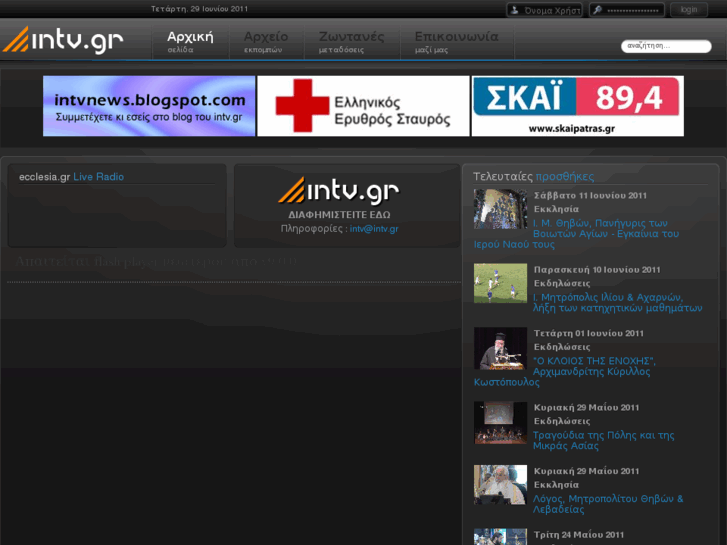Focus the Όνομα Χρήστη username field
727x545 pixels.
(x=544, y=10)
